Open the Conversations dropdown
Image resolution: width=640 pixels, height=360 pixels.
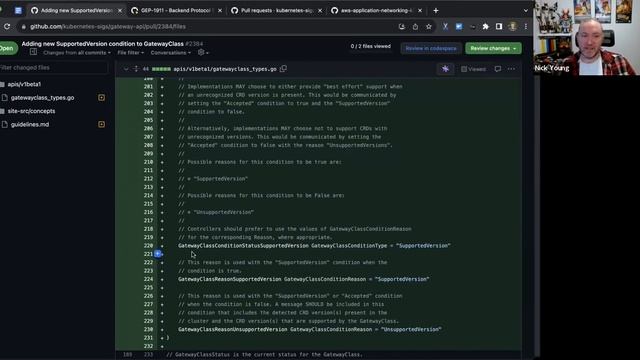[x=171, y=53]
